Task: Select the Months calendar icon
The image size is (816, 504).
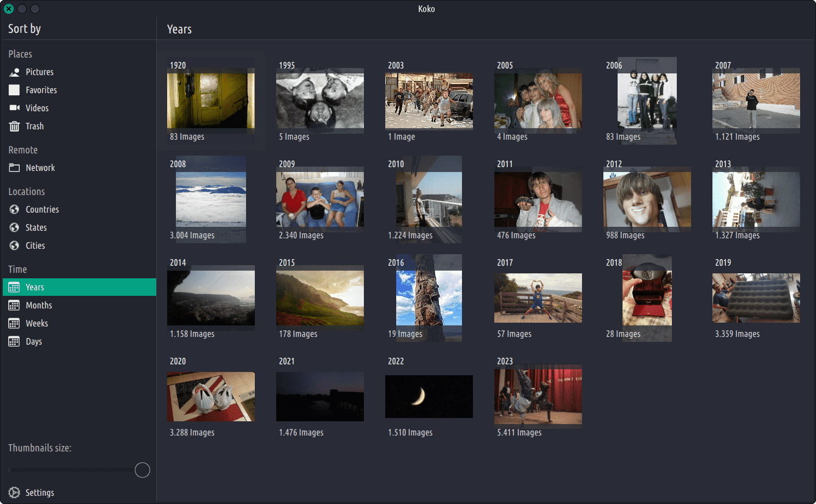Action: [14, 306]
